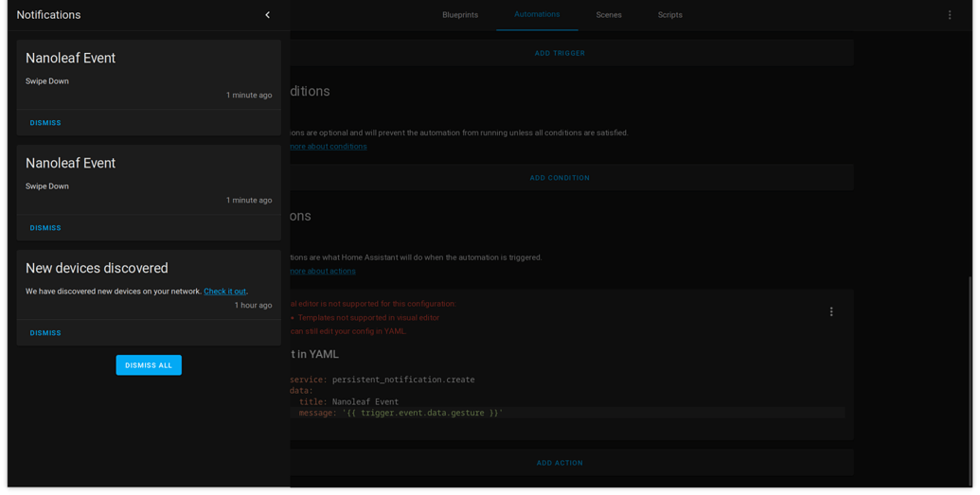This screenshot has width=980, height=495.
Task: Click the Dismiss All button
Action: pos(149,365)
